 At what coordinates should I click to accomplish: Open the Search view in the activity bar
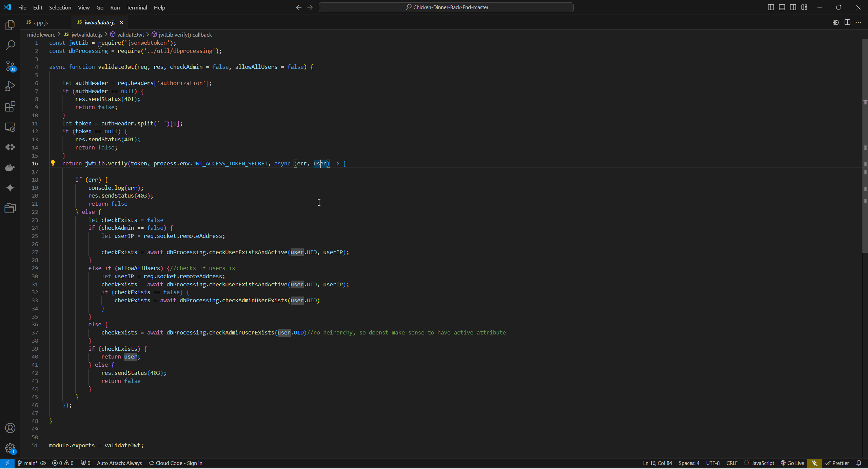10,45
